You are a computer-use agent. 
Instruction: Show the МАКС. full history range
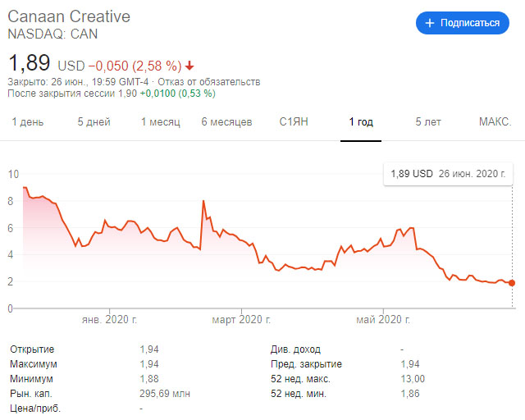(x=495, y=122)
